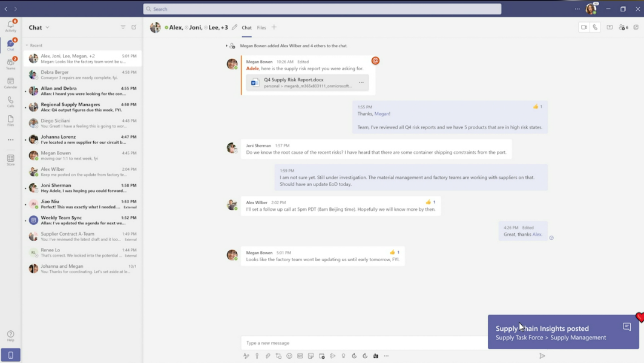Open the Stream video icon in compose toolbar

(x=333, y=356)
